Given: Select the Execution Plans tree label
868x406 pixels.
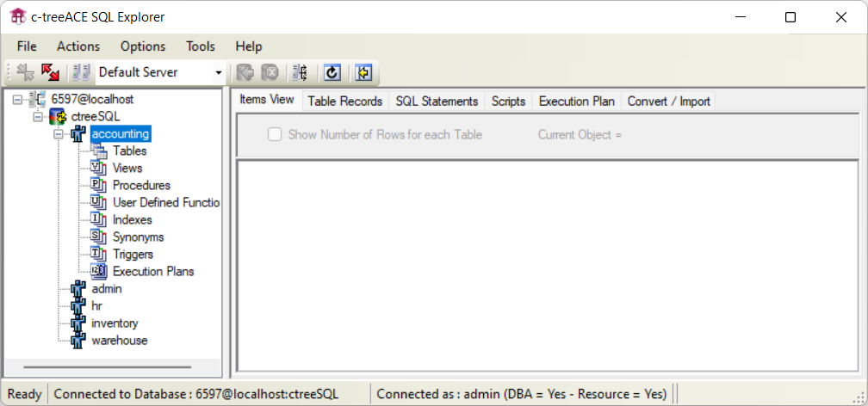Looking at the screenshot, I should pyautogui.click(x=153, y=271).
